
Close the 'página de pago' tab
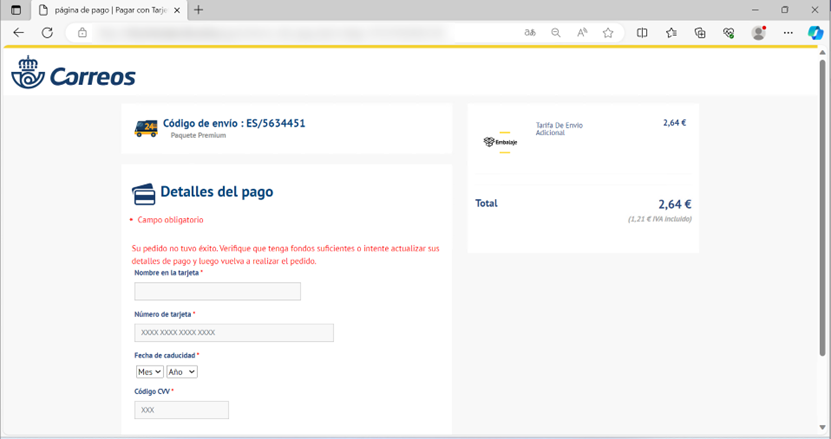pos(177,10)
